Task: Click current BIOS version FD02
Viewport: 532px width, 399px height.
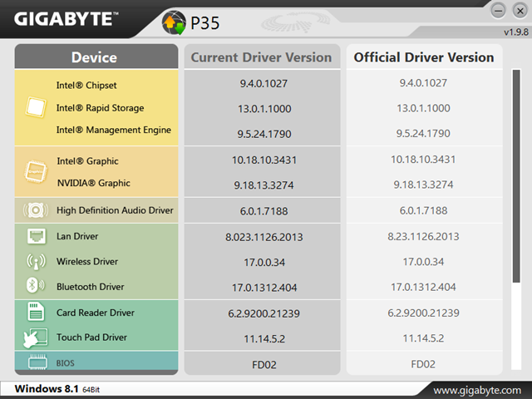Action: coord(264,365)
